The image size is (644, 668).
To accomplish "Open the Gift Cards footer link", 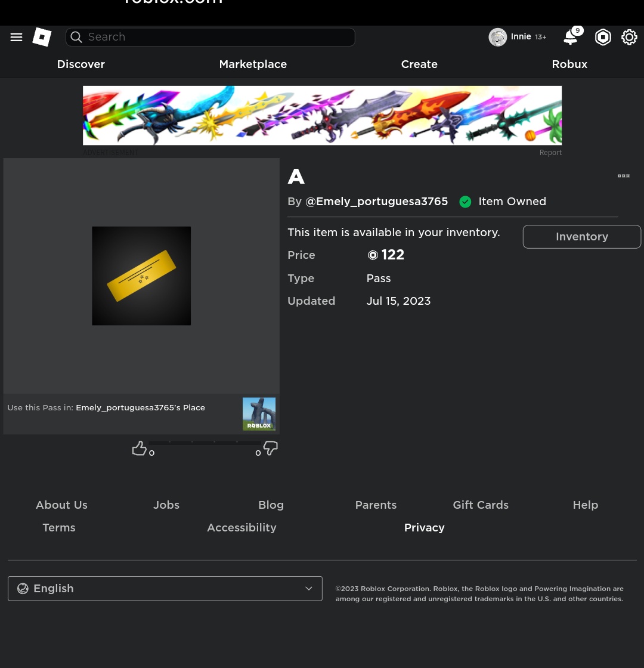I will pos(481,505).
